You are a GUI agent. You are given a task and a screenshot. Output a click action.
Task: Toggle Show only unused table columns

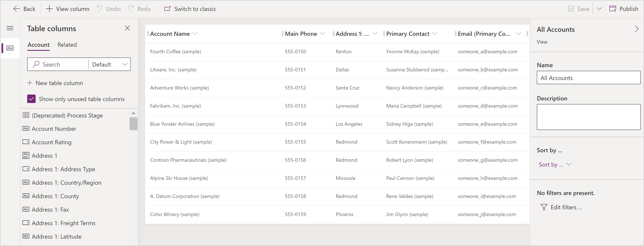(31, 99)
